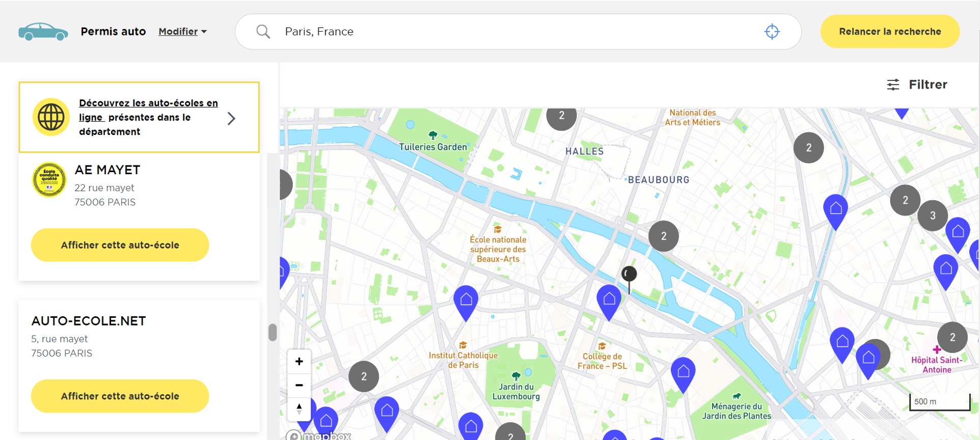The image size is (980, 440).
Task: Open cluster 2 above the Halles label
Action: (x=561, y=117)
